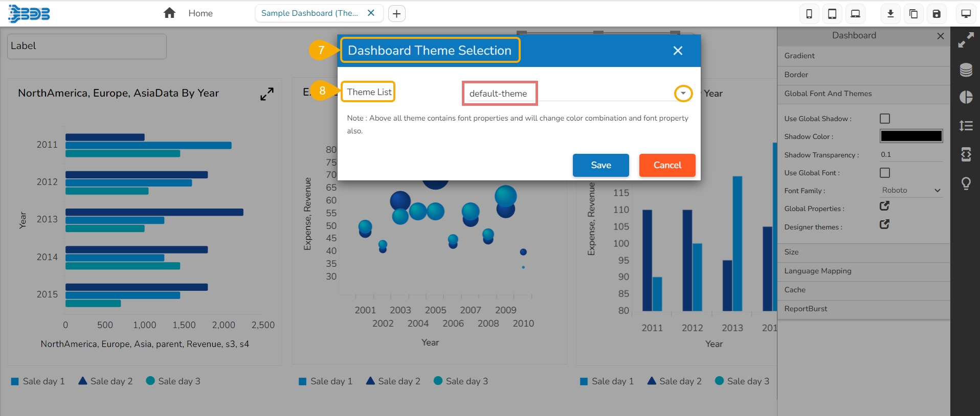Open the data connectors database icon
Viewport: 980px width, 416px height.
click(966, 70)
